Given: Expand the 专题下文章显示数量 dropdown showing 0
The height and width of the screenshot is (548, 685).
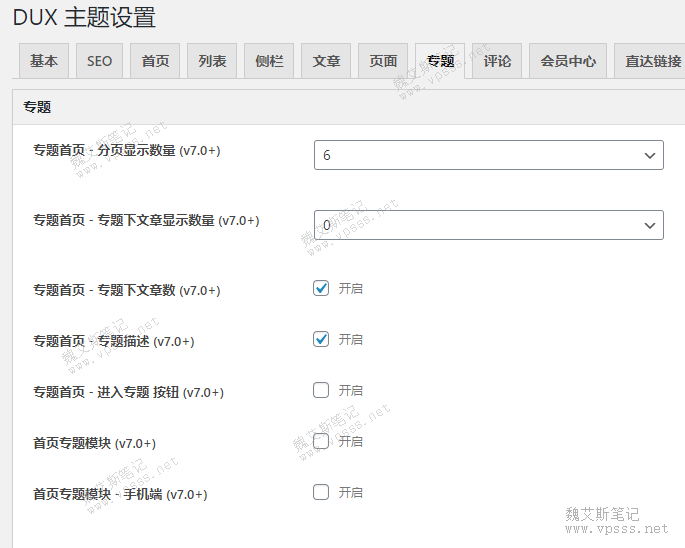Looking at the screenshot, I should coord(489,225).
